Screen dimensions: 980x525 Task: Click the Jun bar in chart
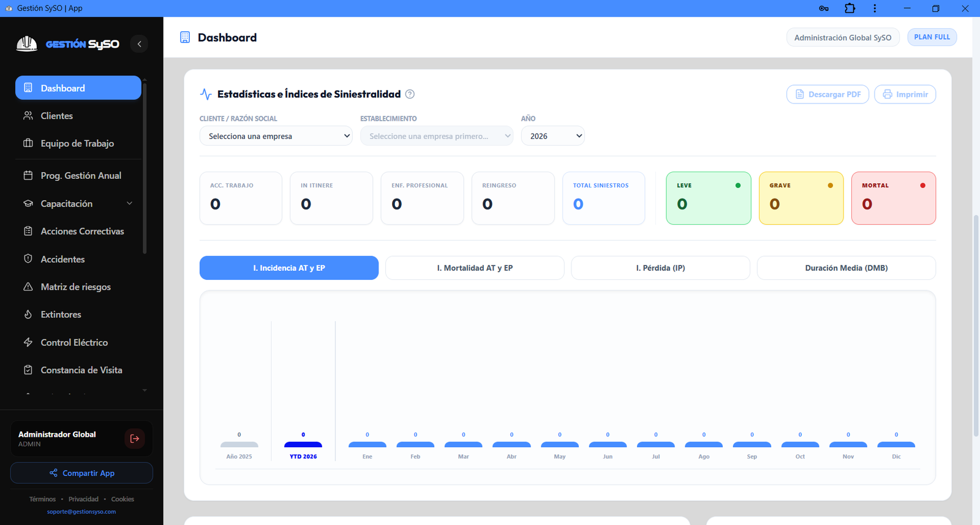[x=608, y=445]
